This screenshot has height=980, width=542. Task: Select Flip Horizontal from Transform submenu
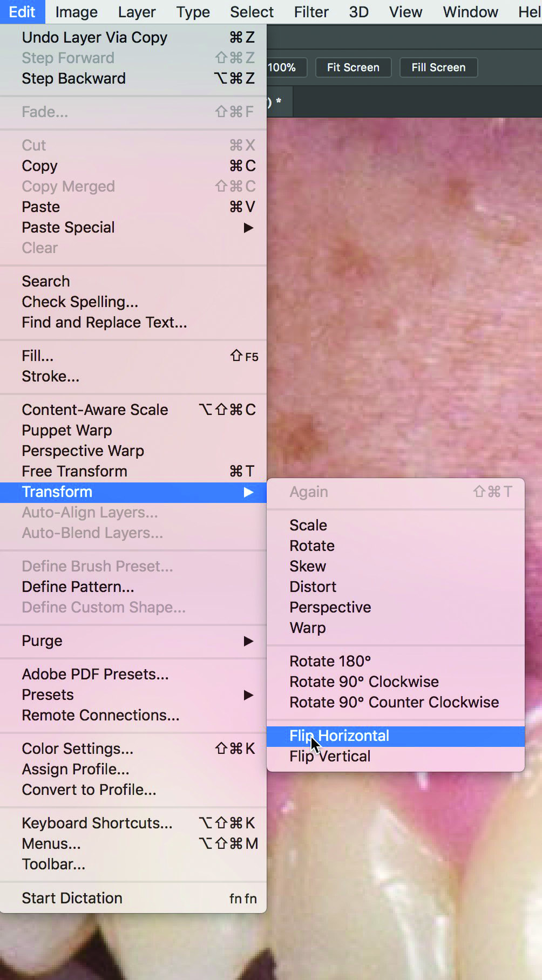(x=395, y=736)
